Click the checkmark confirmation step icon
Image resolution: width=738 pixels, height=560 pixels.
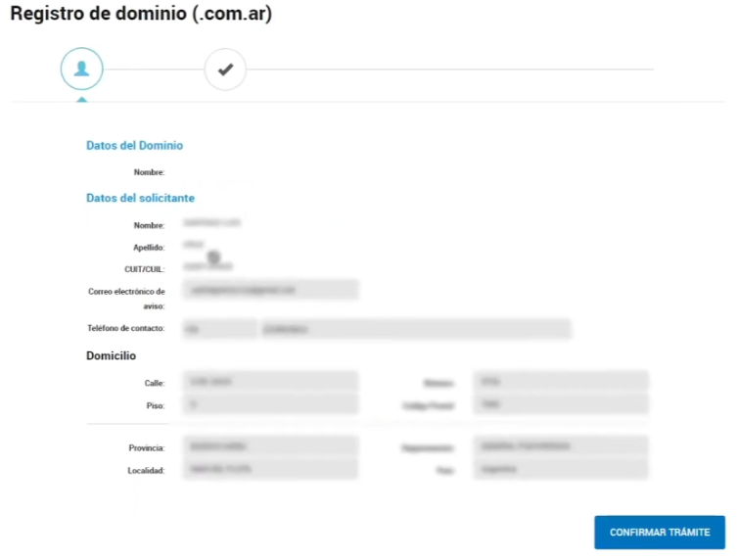[x=225, y=70]
